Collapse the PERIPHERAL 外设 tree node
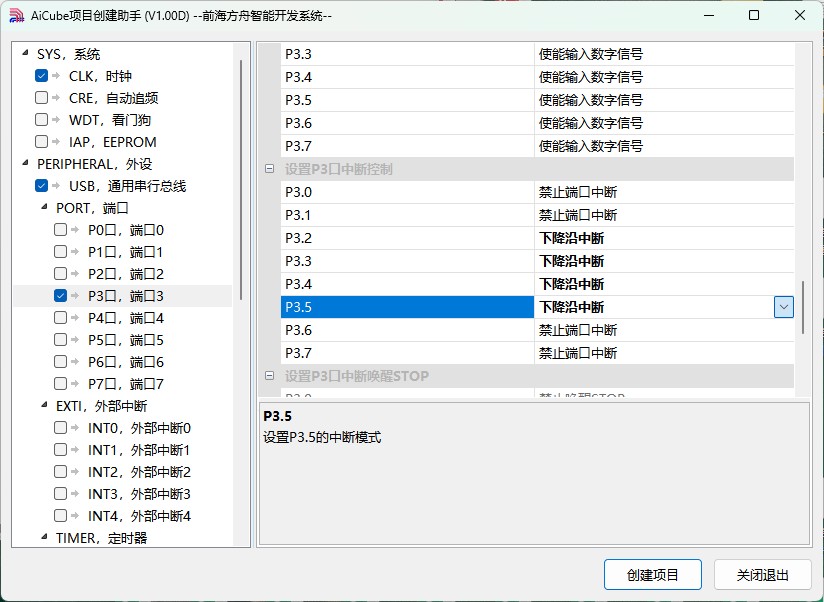The width and height of the screenshot is (824, 602). 25,163
